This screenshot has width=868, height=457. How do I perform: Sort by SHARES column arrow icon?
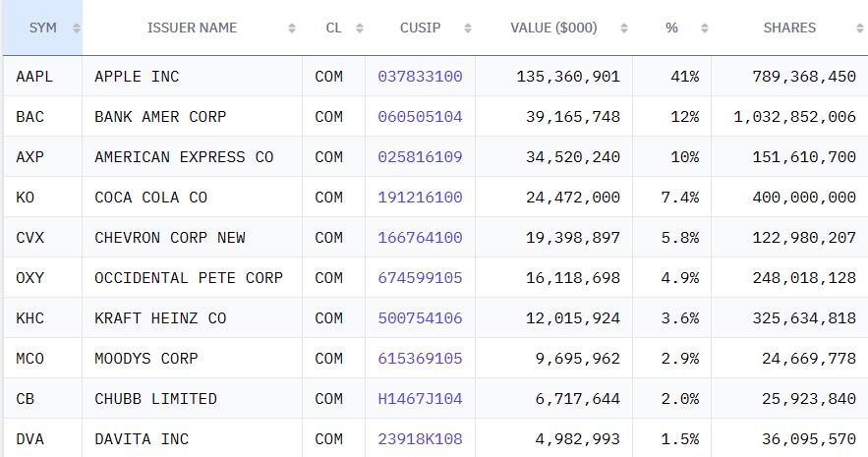[860, 29]
